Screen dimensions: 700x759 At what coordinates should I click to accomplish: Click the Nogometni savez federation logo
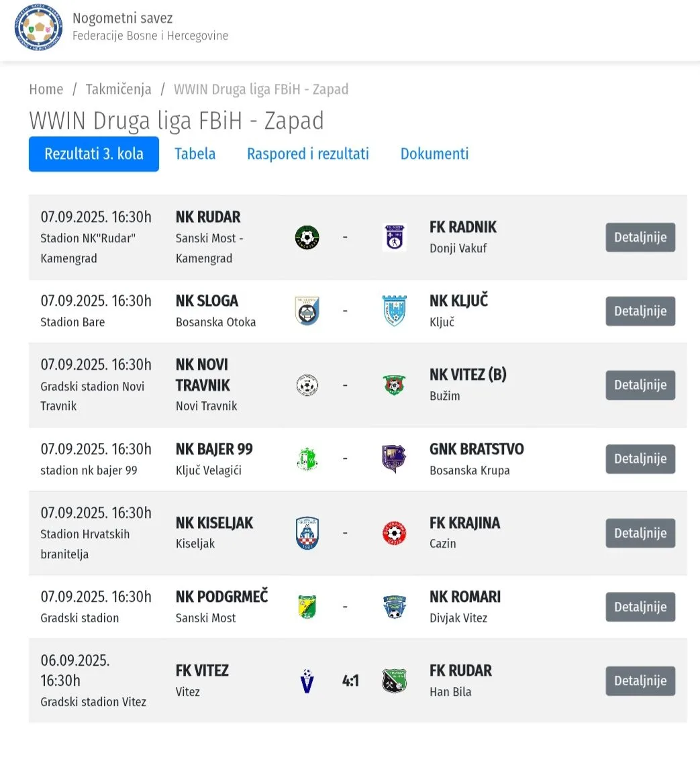coord(38,27)
